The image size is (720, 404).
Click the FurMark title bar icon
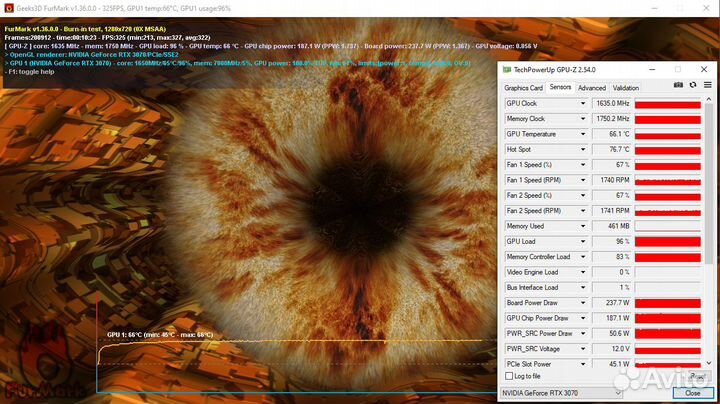click(x=7, y=7)
